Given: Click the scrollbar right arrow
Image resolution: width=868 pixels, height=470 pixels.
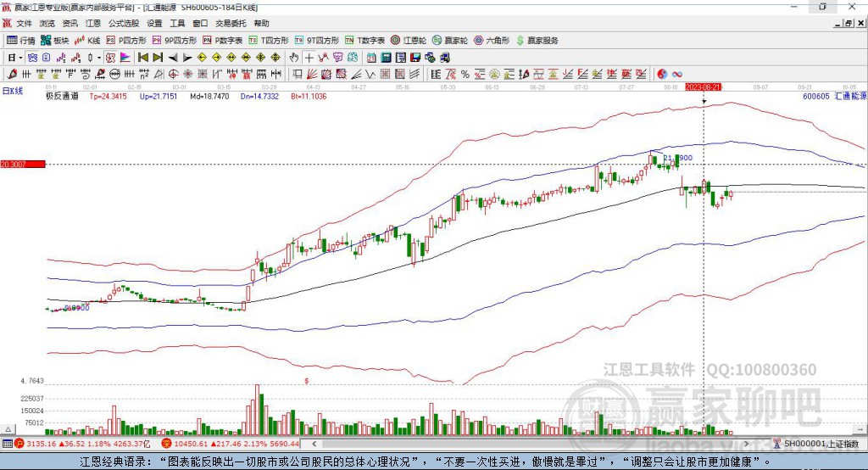Looking at the screenshot, I should 746,444.
